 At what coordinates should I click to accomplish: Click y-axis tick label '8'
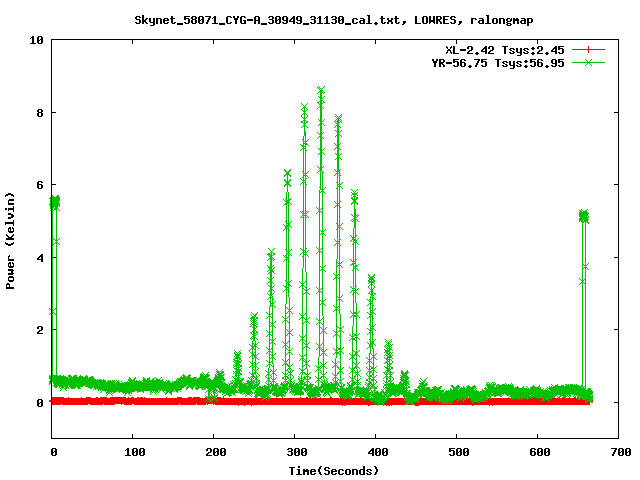[40, 113]
